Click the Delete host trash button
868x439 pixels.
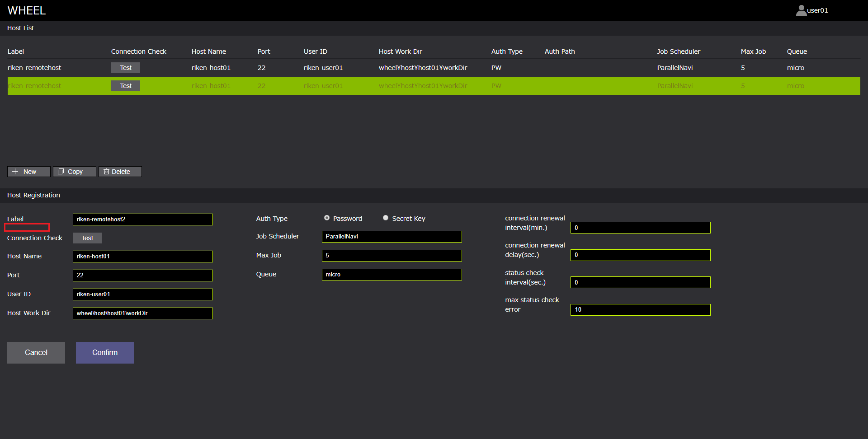click(x=120, y=172)
